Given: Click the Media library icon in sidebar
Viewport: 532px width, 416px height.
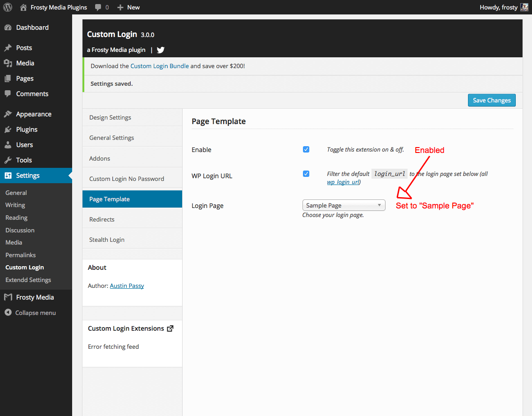Looking at the screenshot, I should click(8, 63).
